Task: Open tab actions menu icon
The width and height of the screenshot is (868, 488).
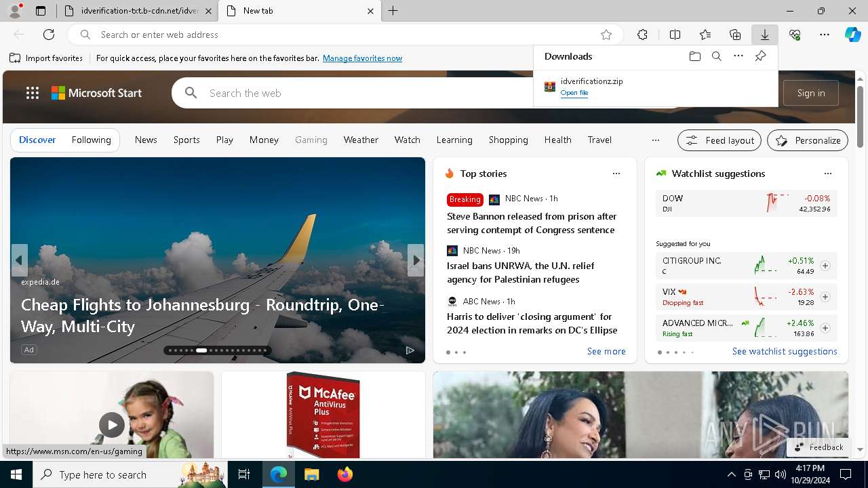Action: [x=41, y=11]
